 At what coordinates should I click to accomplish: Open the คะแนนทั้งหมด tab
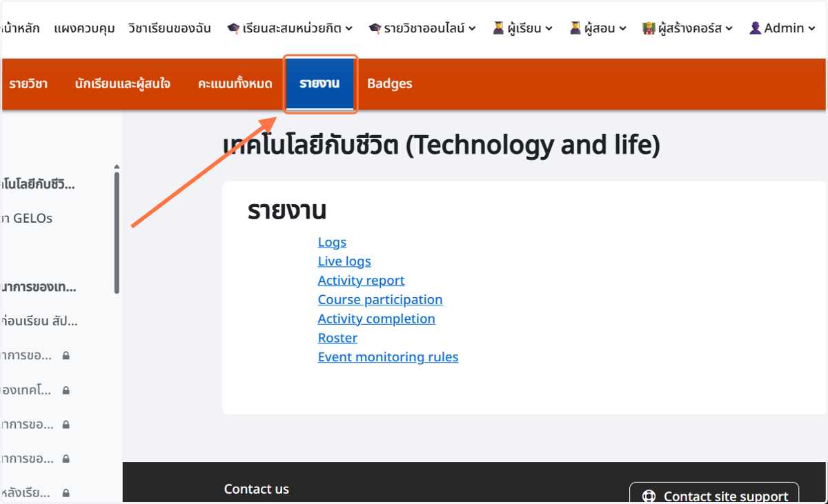click(235, 84)
